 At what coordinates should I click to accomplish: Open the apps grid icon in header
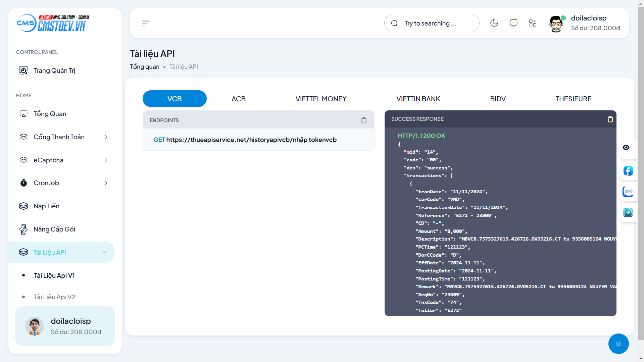pos(533,23)
